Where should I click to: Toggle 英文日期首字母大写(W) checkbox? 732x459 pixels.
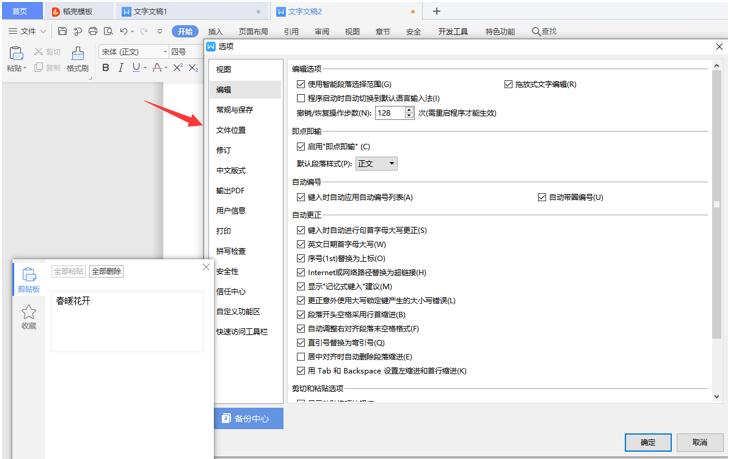(x=301, y=244)
